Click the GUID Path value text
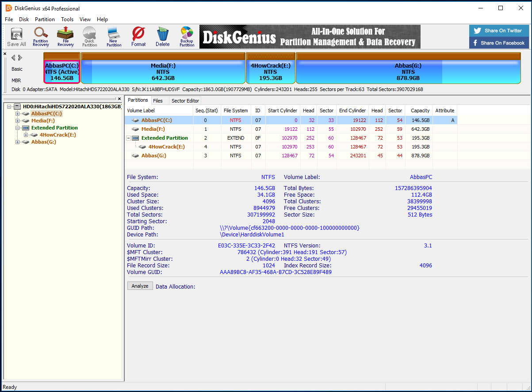Viewport: 532px width, 392px height. point(290,228)
